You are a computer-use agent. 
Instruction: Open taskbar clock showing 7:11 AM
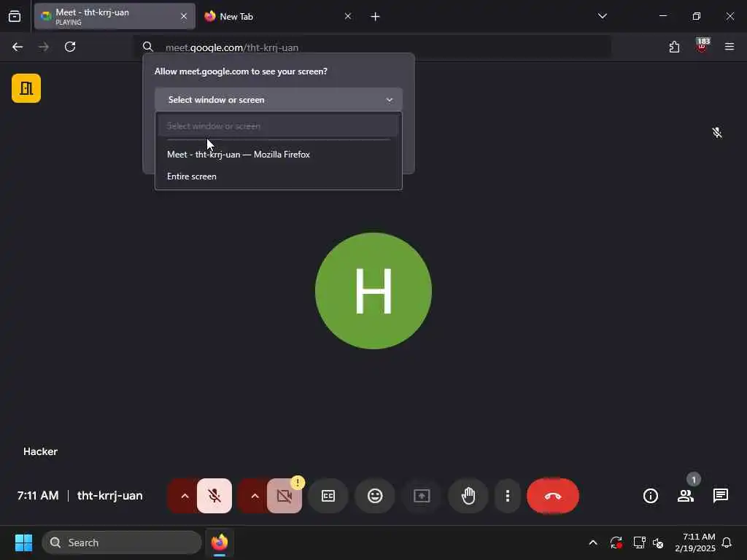pyautogui.click(x=695, y=542)
